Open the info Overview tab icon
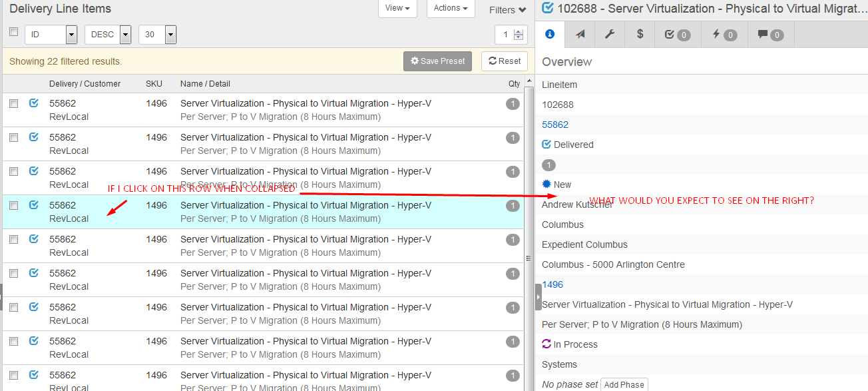Image resolution: width=868 pixels, height=391 pixels. tap(549, 35)
